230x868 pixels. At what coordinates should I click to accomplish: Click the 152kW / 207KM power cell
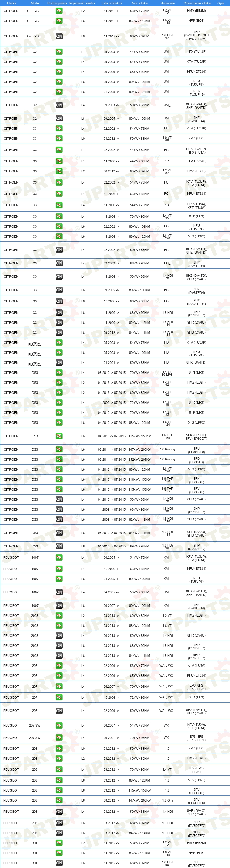coord(140,460)
